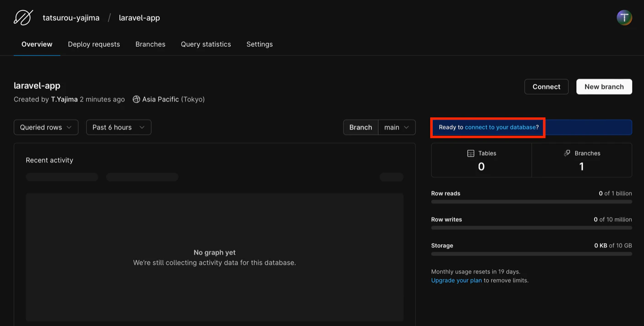644x326 pixels.
Task: Click the Connect button
Action: click(546, 87)
